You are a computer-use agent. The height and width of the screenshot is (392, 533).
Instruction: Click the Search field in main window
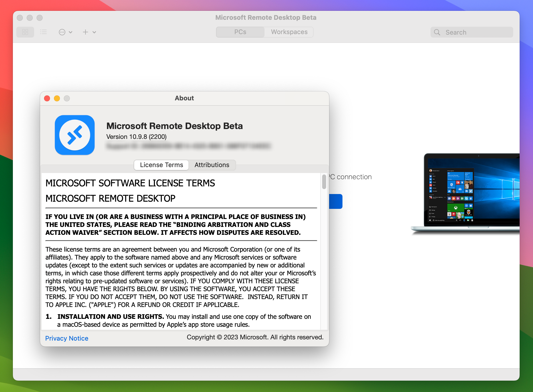pyautogui.click(x=472, y=32)
